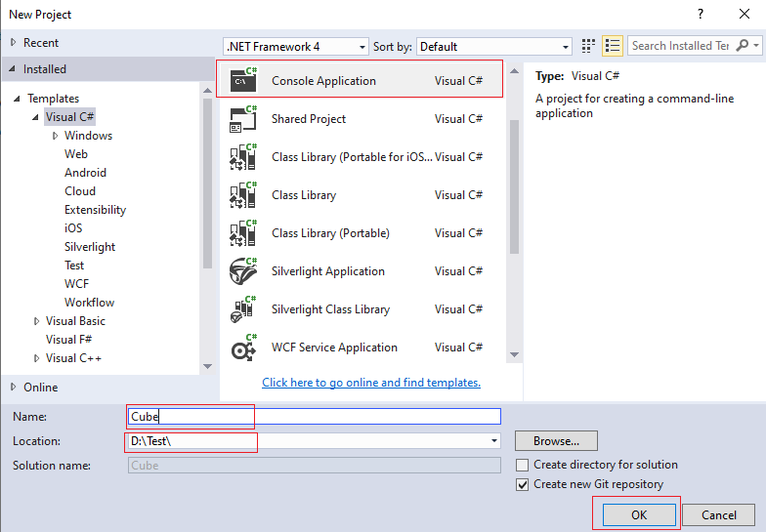
Task: Open the online templates link
Action: click(x=371, y=383)
